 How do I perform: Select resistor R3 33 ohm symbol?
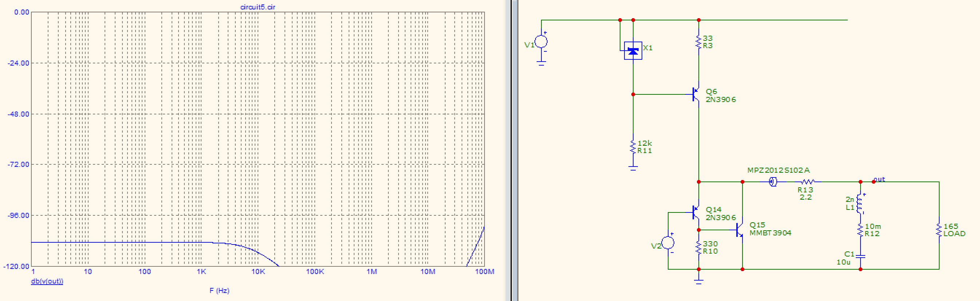click(x=698, y=42)
